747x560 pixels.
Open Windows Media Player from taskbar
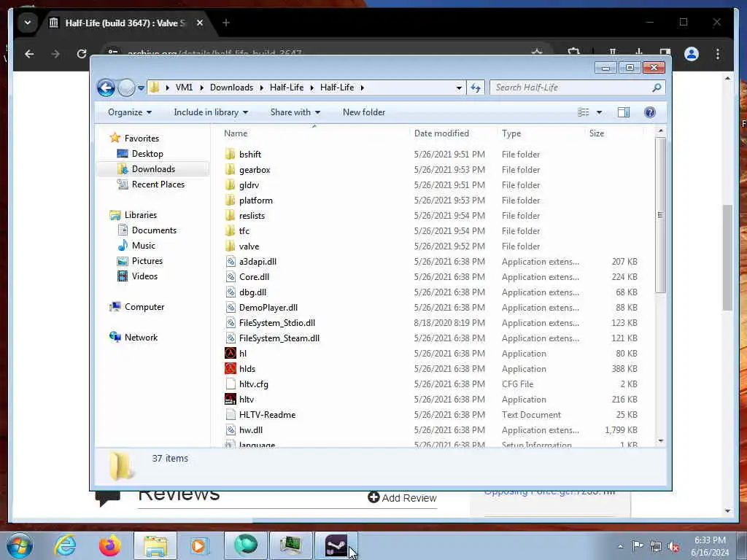point(199,545)
